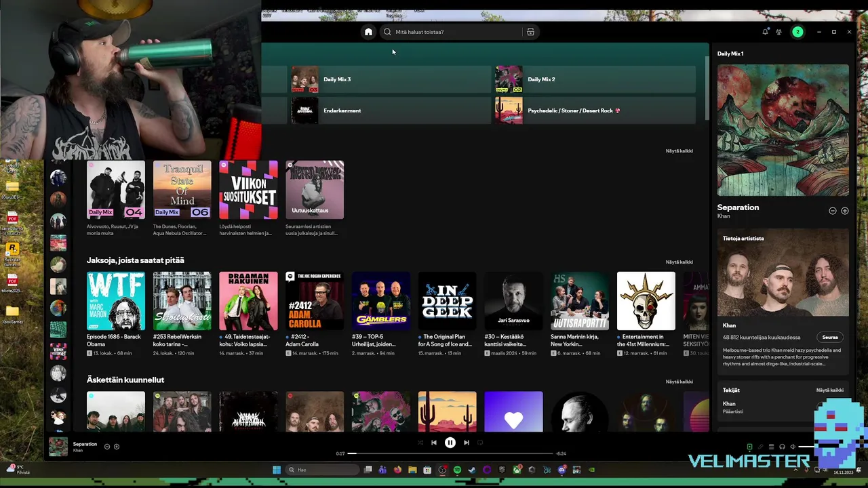
Task: Open Khan artist photo under Tietoja artistista
Action: tap(783, 272)
